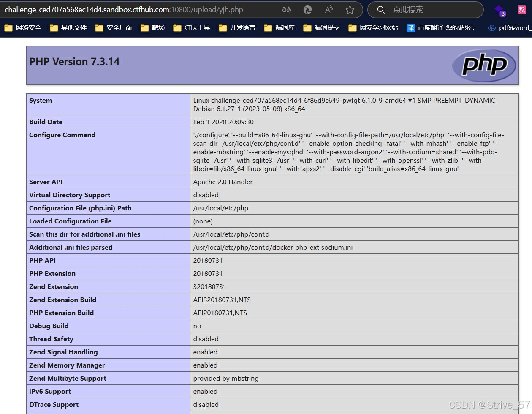The height and width of the screenshot is (414, 532).
Task: Click the Configure Command label
Action: (x=62, y=135)
